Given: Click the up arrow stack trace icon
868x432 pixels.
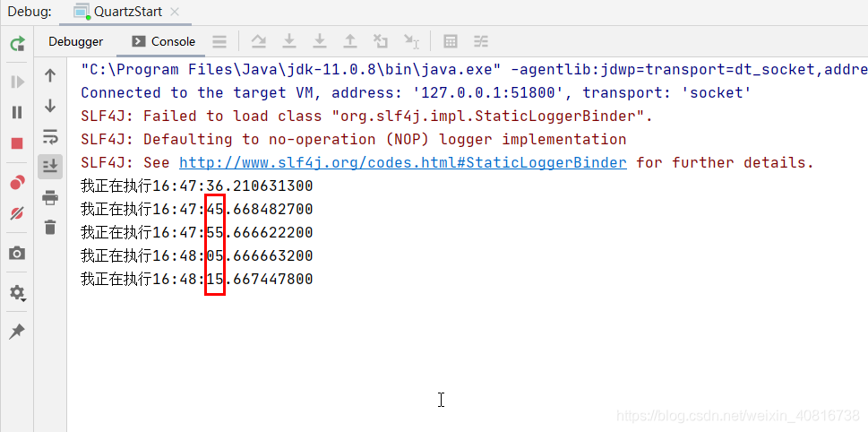Looking at the screenshot, I should point(50,75).
